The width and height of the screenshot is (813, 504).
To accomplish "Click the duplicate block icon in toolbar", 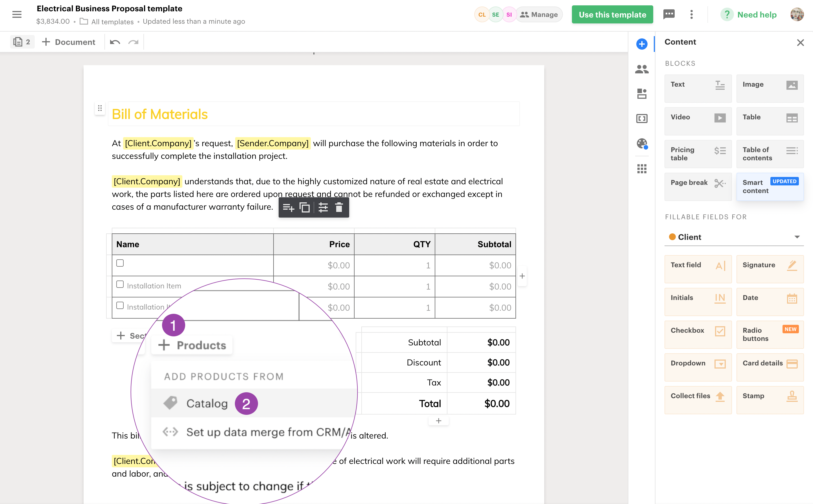I will point(305,207).
